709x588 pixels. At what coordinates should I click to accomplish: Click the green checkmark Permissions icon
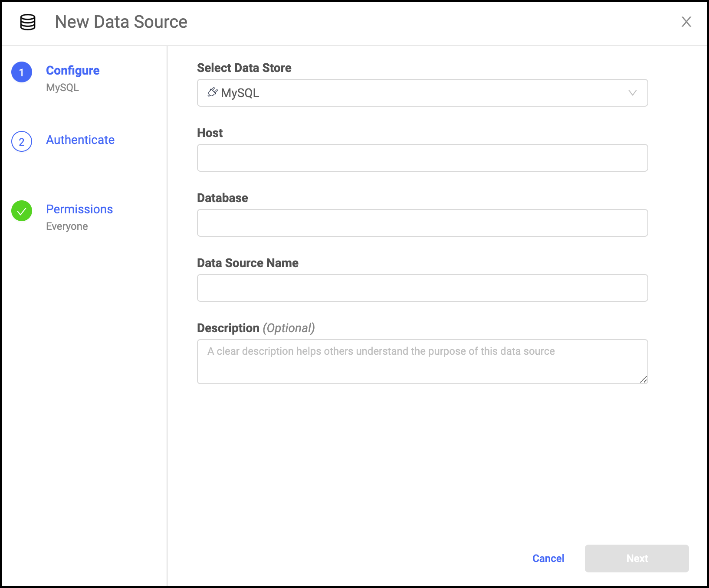(22, 211)
